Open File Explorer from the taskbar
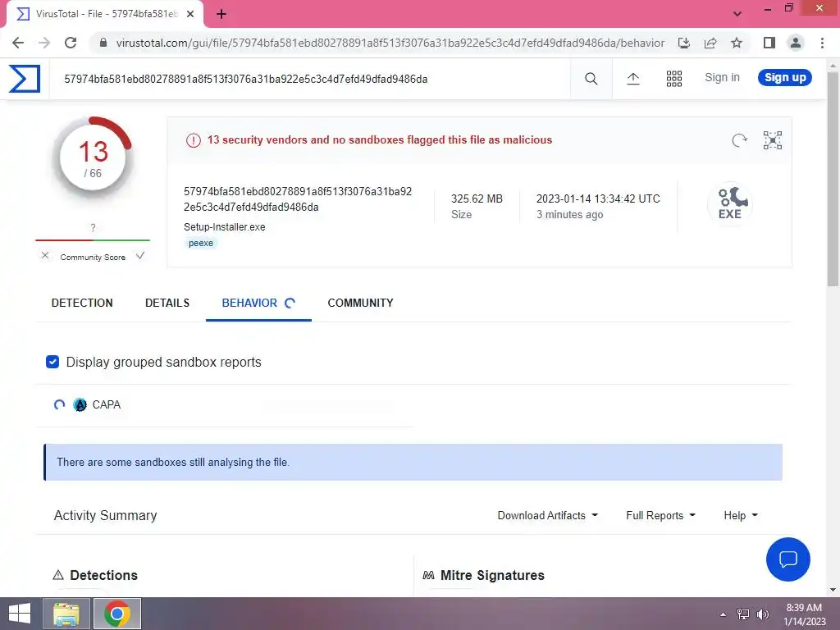 66,614
